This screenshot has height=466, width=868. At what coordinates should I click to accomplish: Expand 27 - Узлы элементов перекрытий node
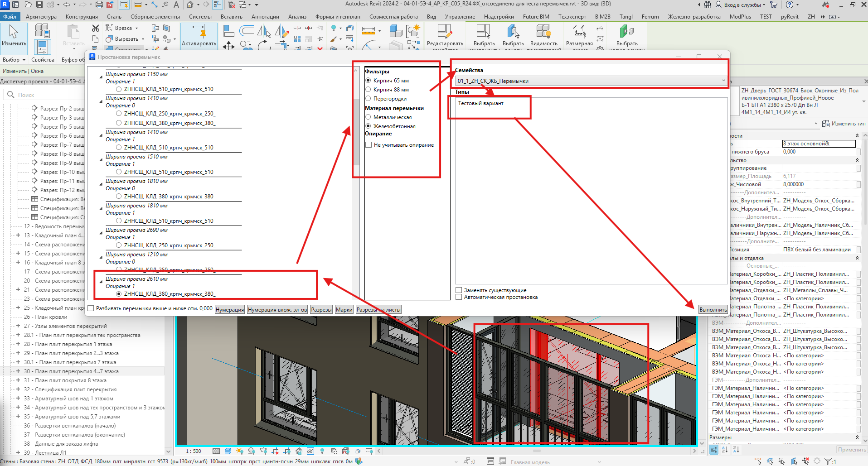pos(18,326)
